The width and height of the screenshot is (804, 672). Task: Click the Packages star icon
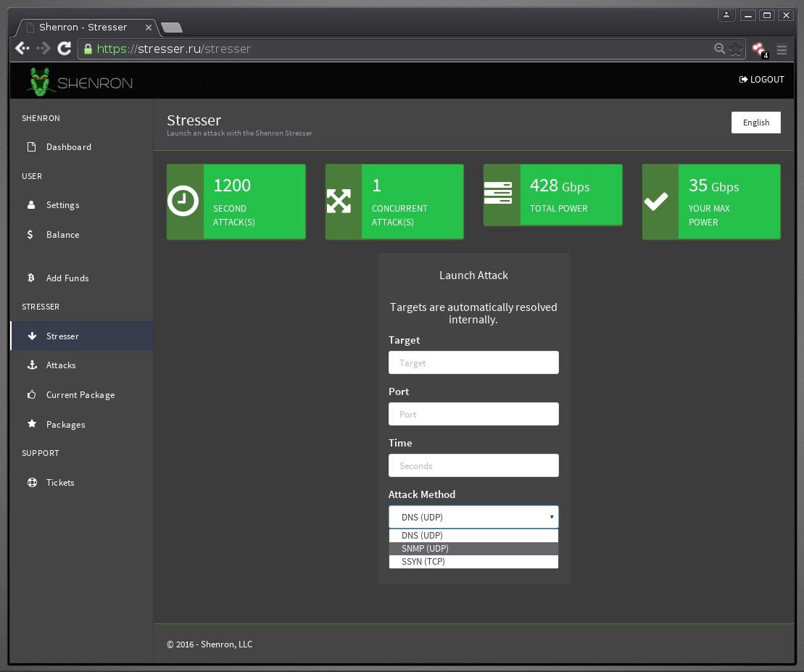pyautogui.click(x=32, y=424)
